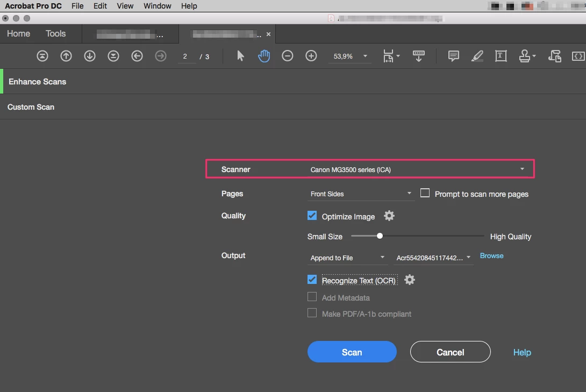This screenshot has height=392, width=586.
Task: Open the stamp tool
Action: click(524, 56)
